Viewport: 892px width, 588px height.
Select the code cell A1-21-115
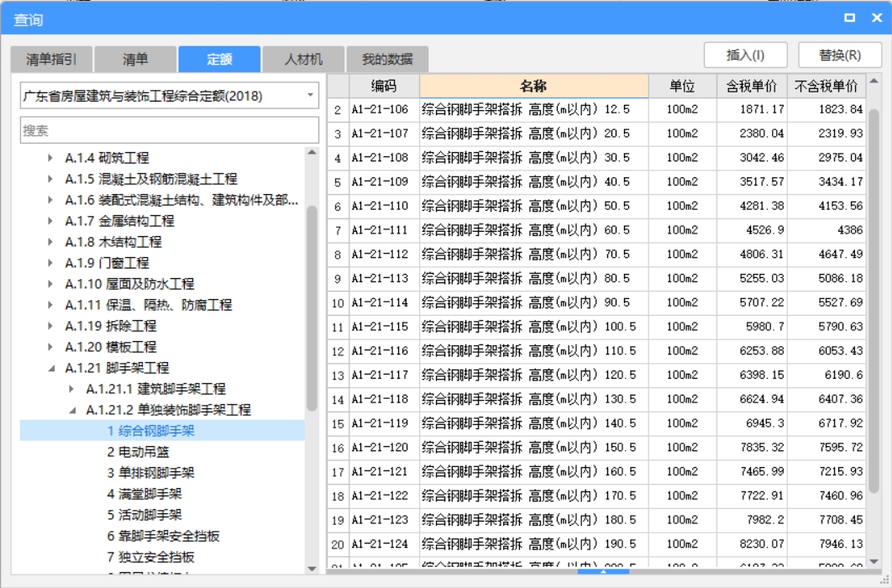pyautogui.click(x=384, y=327)
